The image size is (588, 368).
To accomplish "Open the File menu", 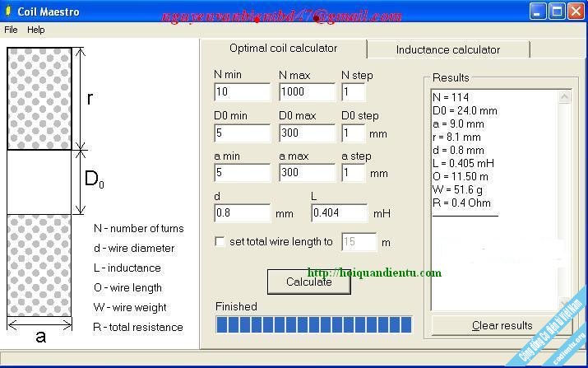I will [x=11, y=30].
